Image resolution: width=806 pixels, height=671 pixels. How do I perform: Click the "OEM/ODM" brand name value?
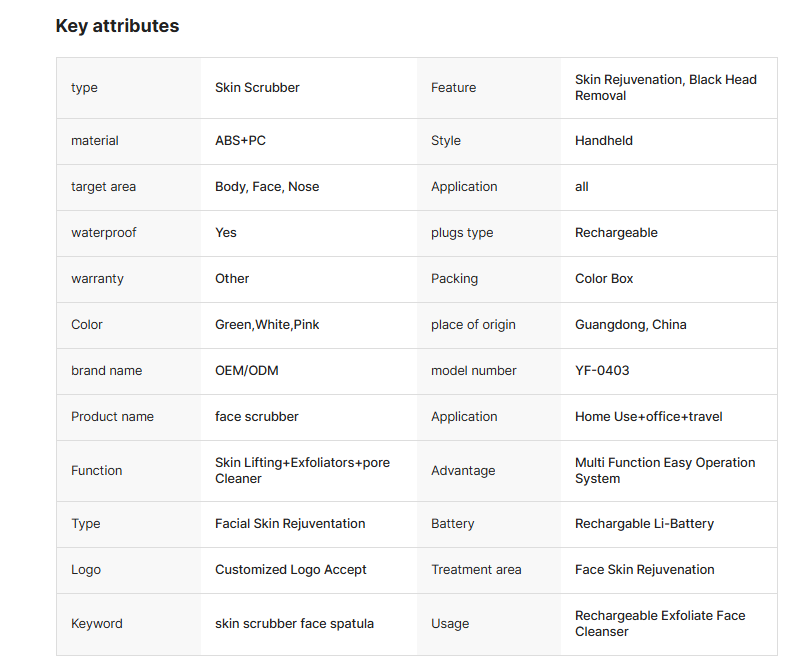pos(246,371)
